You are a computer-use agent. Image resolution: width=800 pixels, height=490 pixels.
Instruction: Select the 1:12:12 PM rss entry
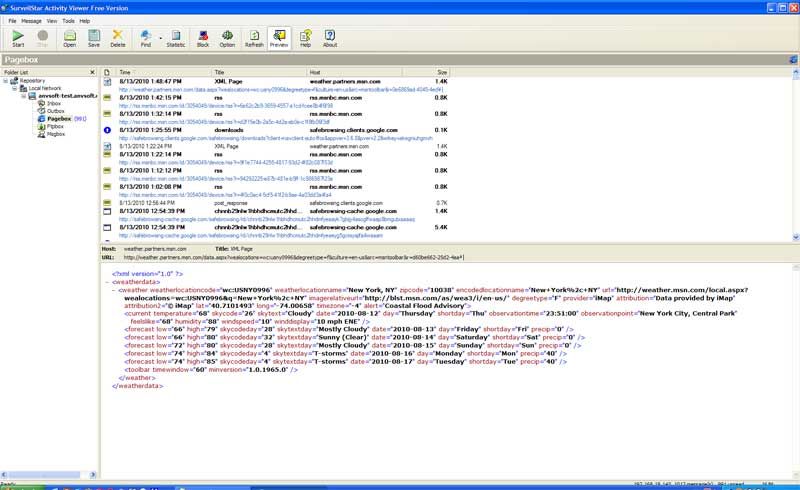276,170
